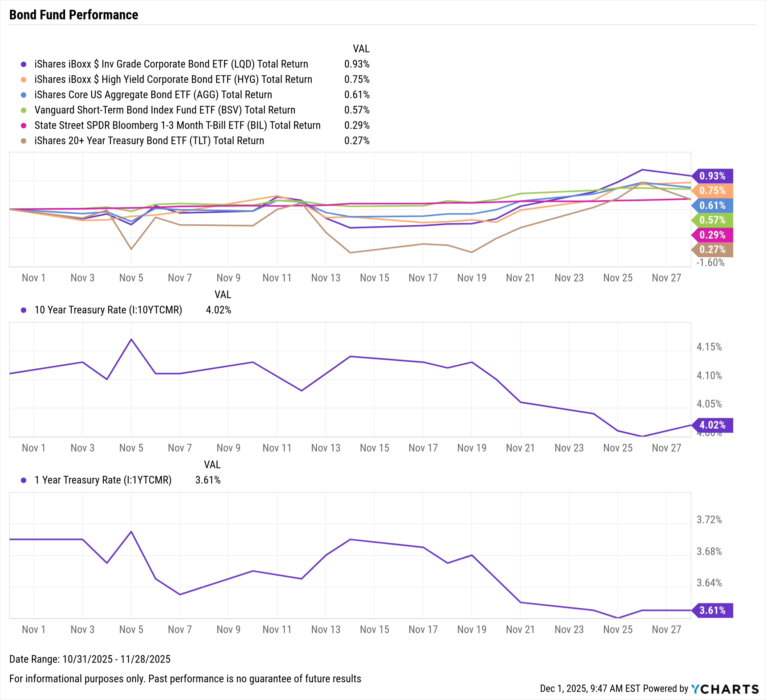
Task: Click the 1 Year Treasury Rate legend label
Action: click(103, 480)
